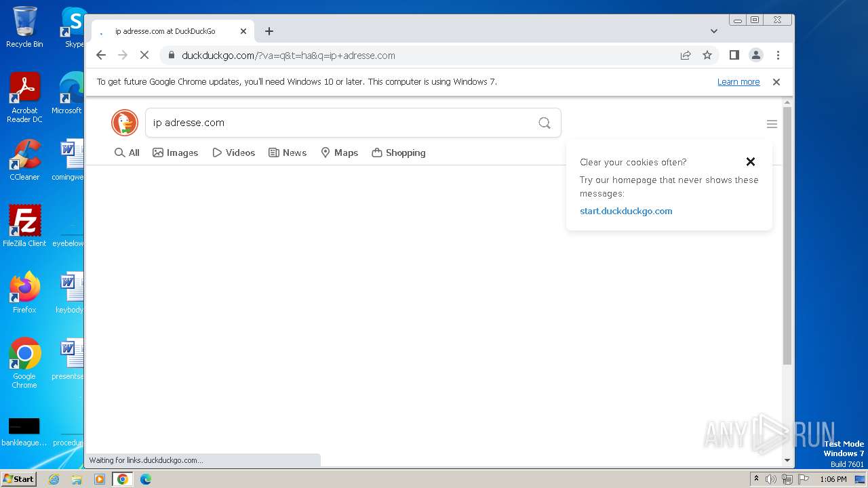Viewport: 868px width, 488px height.
Task: Open the start.duckduckgo.com link
Action: [626, 211]
